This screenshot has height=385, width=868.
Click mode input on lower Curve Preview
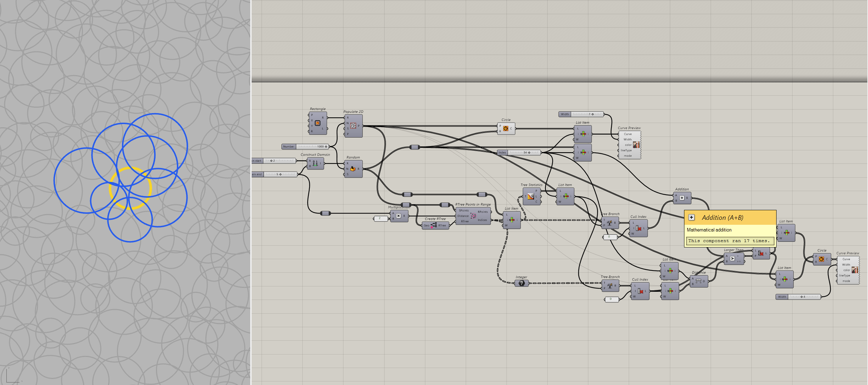tap(846, 281)
